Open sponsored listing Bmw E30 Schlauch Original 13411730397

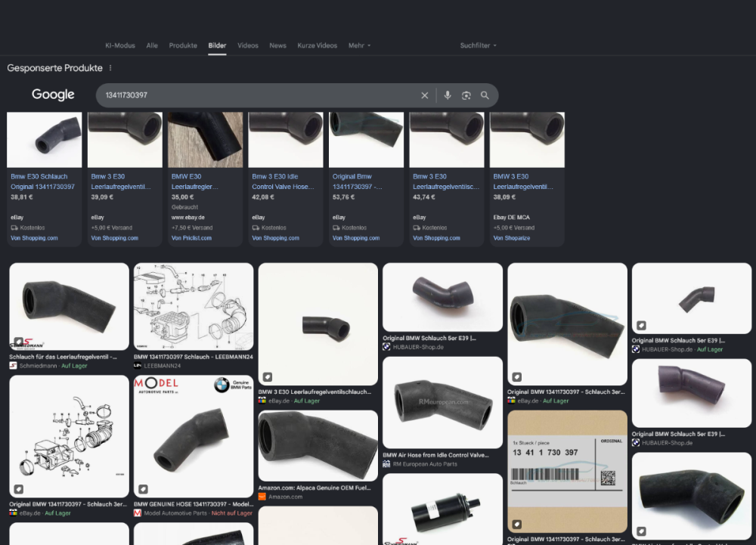click(42, 181)
